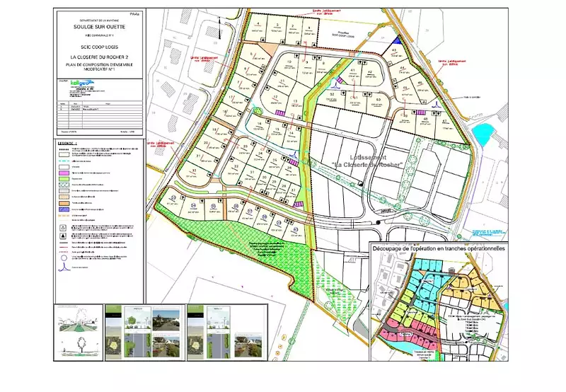
Task: Click the orange swatch in the legend
Action: (62, 204)
